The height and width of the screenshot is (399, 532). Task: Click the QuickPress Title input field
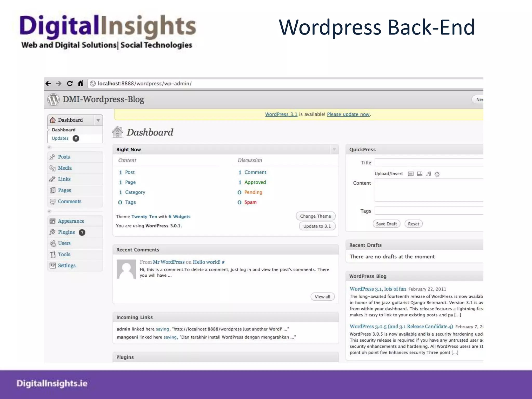point(429,162)
